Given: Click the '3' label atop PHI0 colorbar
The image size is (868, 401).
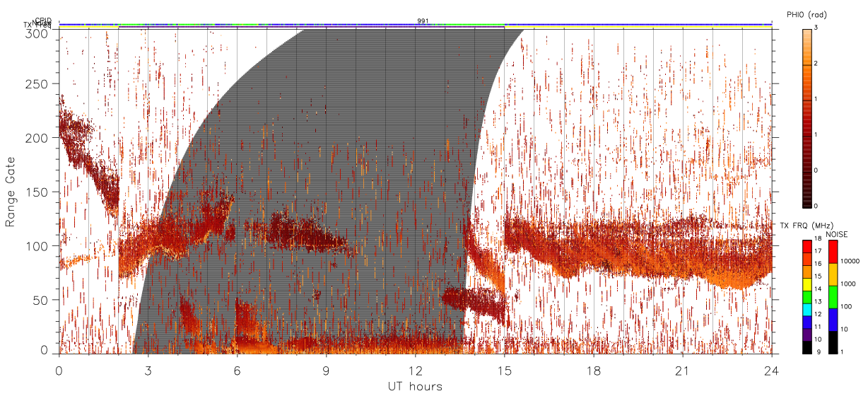Looking at the screenshot, I should (x=816, y=28).
